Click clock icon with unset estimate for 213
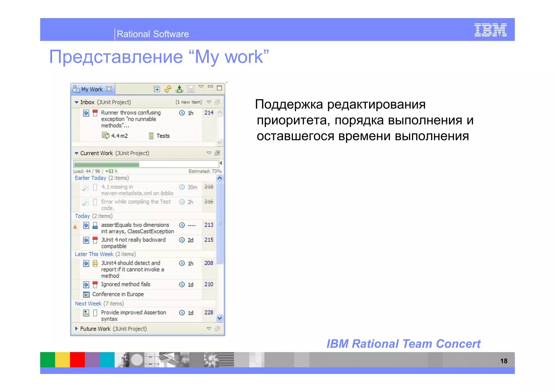 182,225
